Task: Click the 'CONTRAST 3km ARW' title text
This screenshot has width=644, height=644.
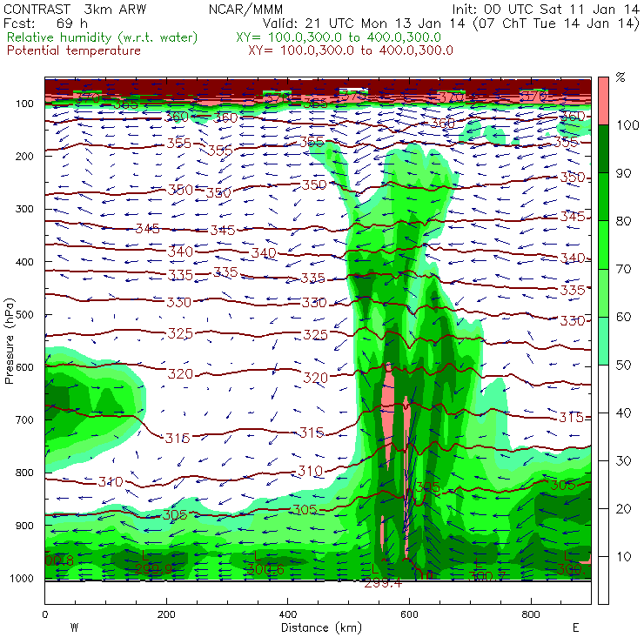Action: [x=75, y=9]
